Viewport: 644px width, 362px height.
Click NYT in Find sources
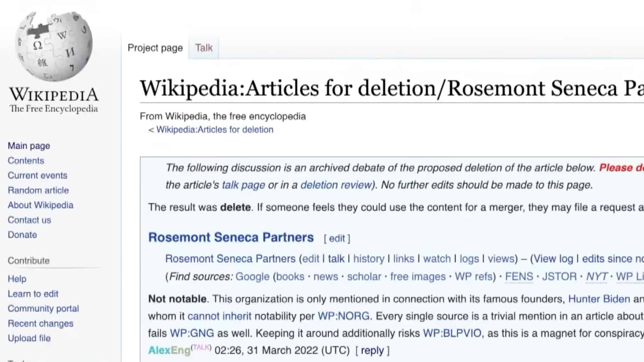[x=596, y=277]
